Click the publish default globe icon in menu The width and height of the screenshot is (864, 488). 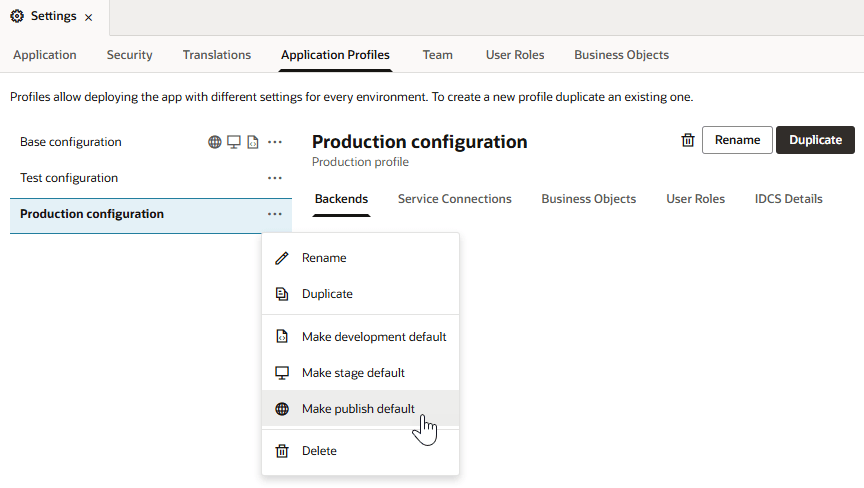pos(282,409)
